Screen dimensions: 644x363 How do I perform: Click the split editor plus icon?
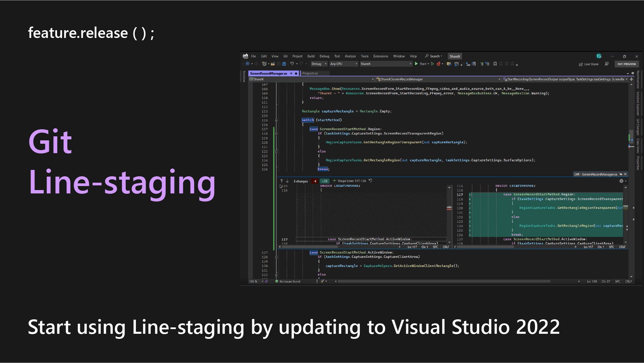tap(631, 79)
